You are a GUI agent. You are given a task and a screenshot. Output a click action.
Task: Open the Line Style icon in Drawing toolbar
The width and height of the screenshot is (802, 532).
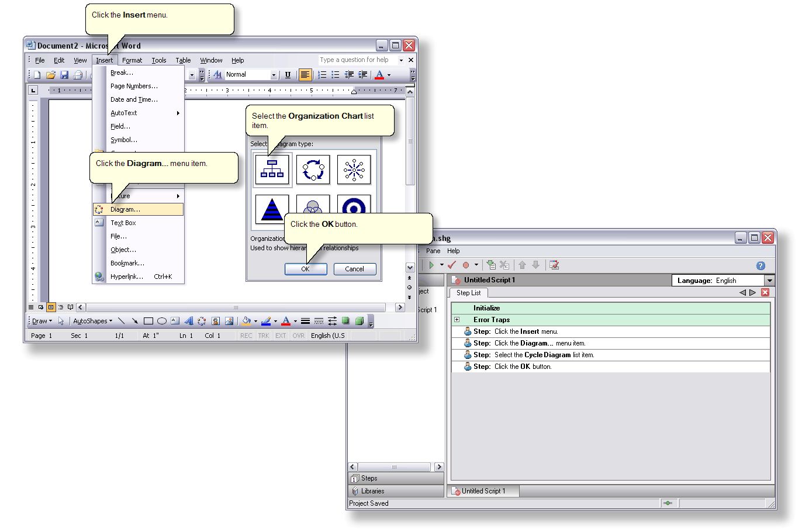point(305,321)
